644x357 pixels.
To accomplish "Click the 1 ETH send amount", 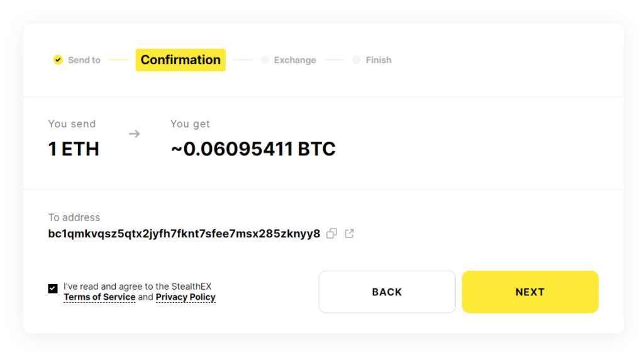I will pos(74,149).
